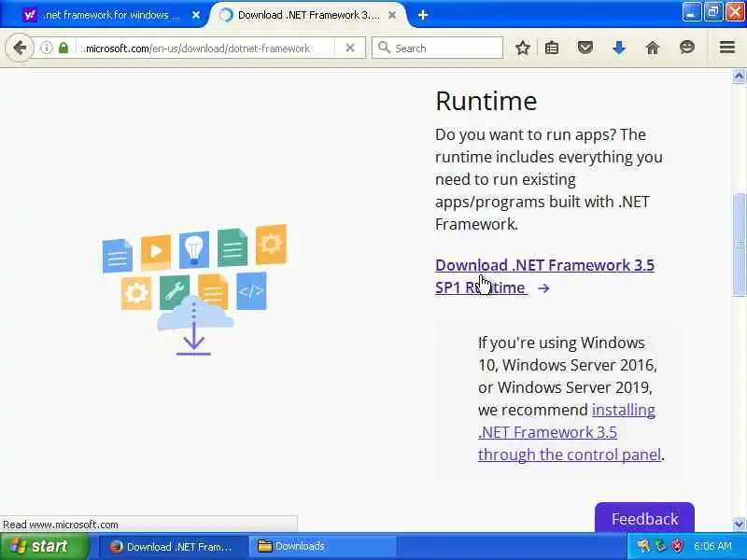Close the Download .NET Framework tab

coord(392,15)
